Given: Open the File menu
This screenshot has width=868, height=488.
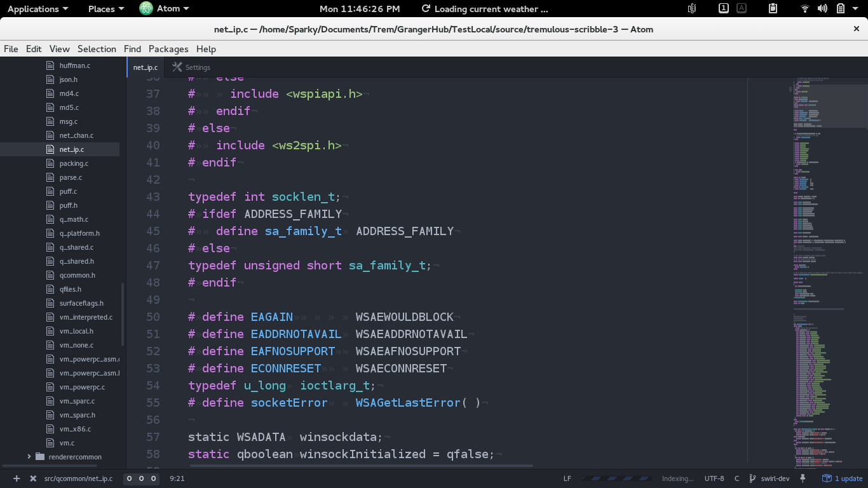Looking at the screenshot, I should coord(11,49).
